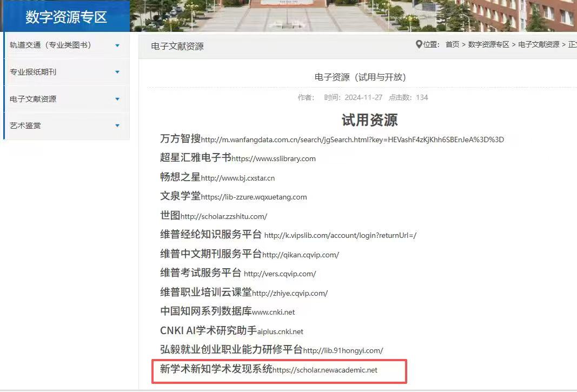The width and height of the screenshot is (577, 392).
Task: Expand the 轨道交通（专业类图书） dropdown arrow
Action: [x=117, y=45]
